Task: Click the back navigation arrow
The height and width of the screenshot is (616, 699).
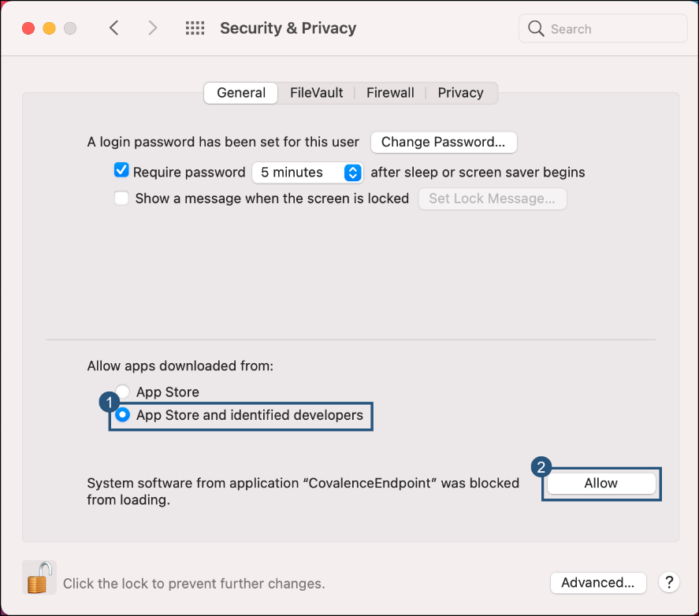Action: pos(113,28)
